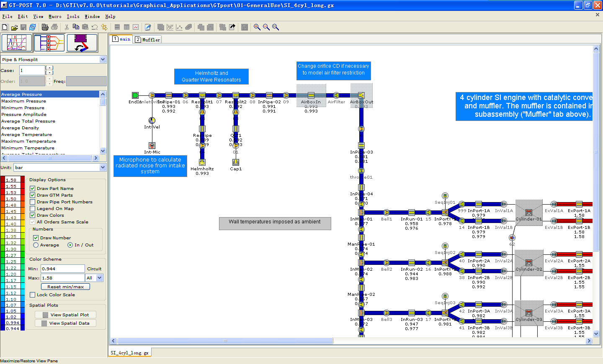Screen dimensions: 603x364
Task: Click the export arrow toolbar icon
Action: point(232,27)
